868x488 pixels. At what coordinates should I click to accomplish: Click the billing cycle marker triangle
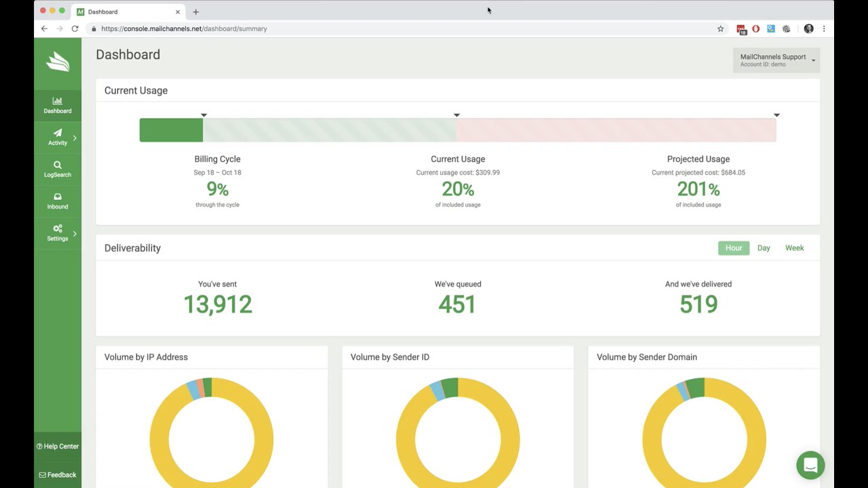[x=203, y=115]
